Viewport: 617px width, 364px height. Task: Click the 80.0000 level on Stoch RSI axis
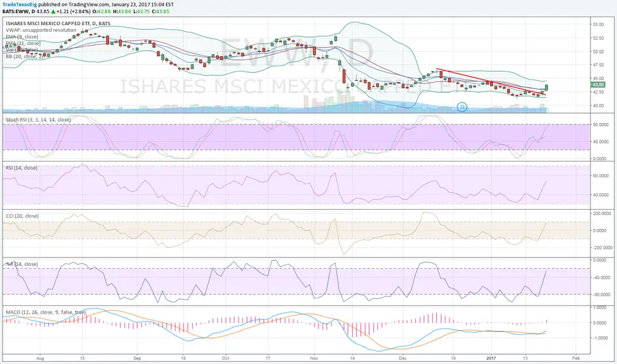[x=600, y=124]
